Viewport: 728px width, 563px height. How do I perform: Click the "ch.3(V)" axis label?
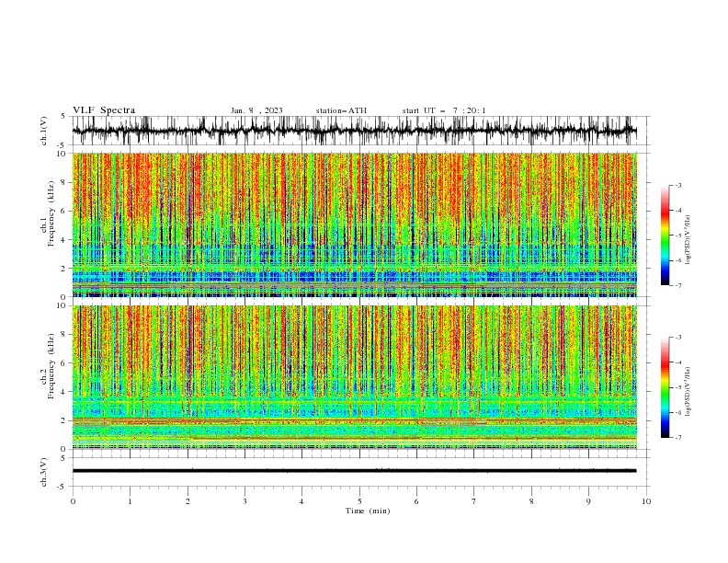click(44, 472)
